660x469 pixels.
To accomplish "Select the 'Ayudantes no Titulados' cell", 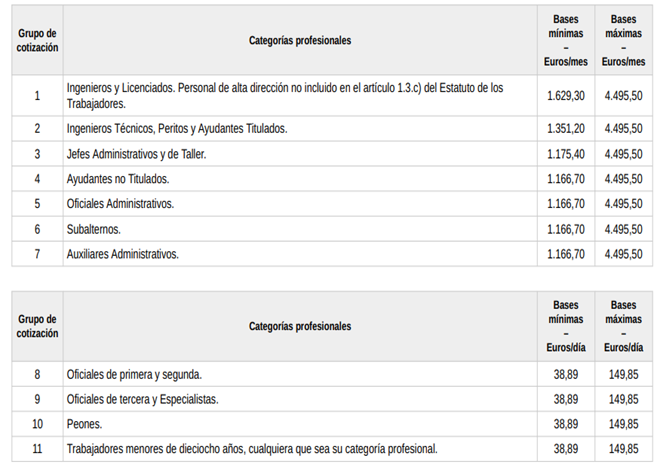I will click(x=118, y=179).
